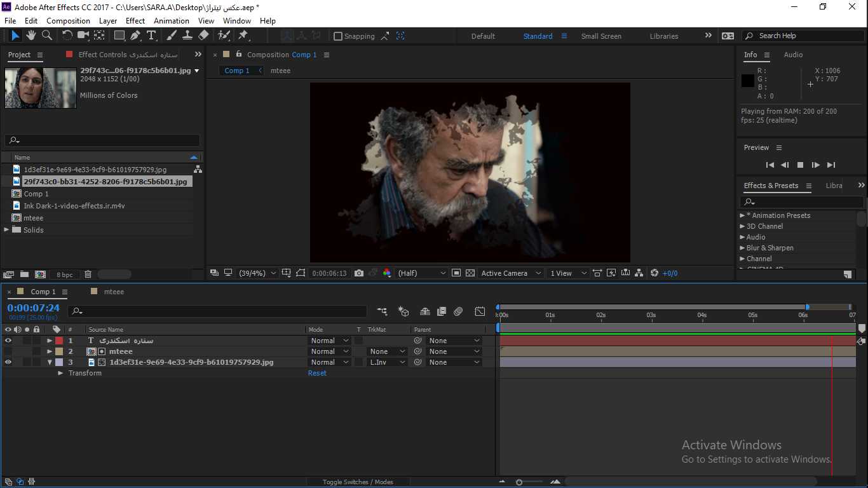Select the Rectangle shape tool

click(x=119, y=36)
